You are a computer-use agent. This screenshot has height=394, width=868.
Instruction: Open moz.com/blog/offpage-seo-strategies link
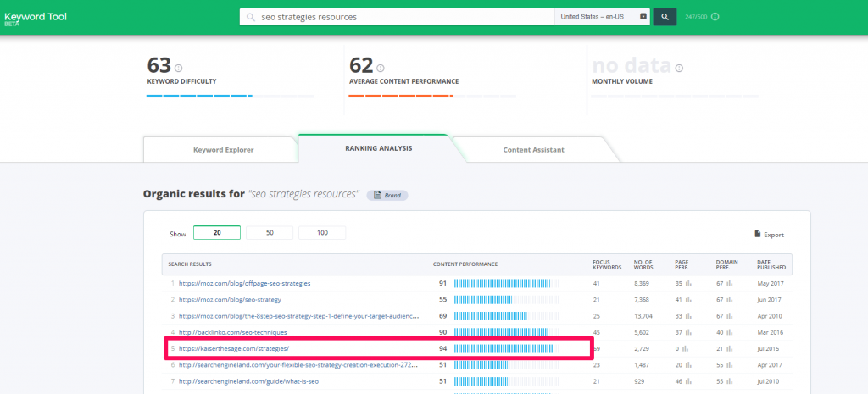[245, 283]
